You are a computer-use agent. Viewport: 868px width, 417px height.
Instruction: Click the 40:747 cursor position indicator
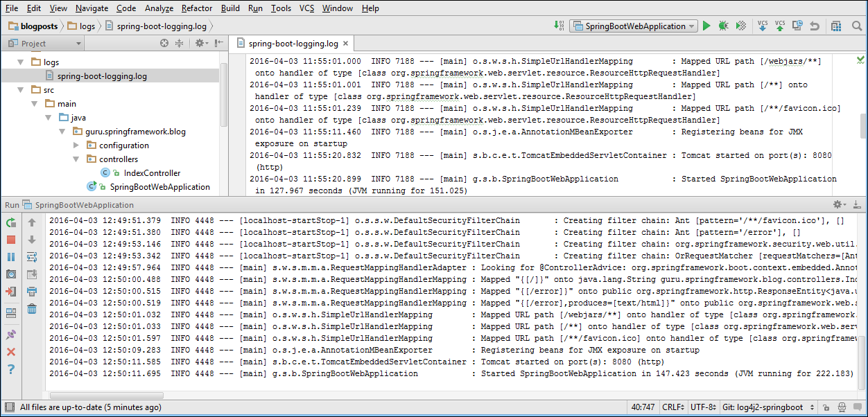(643, 407)
